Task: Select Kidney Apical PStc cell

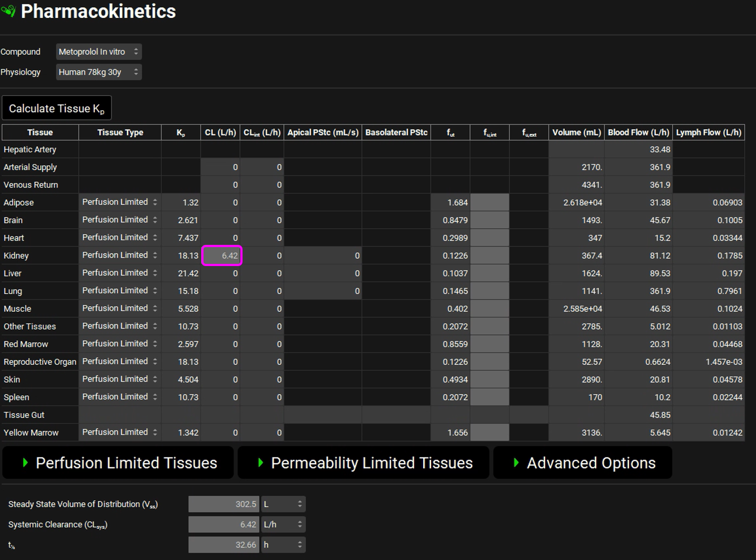Action: pyautogui.click(x=323, y=255)
